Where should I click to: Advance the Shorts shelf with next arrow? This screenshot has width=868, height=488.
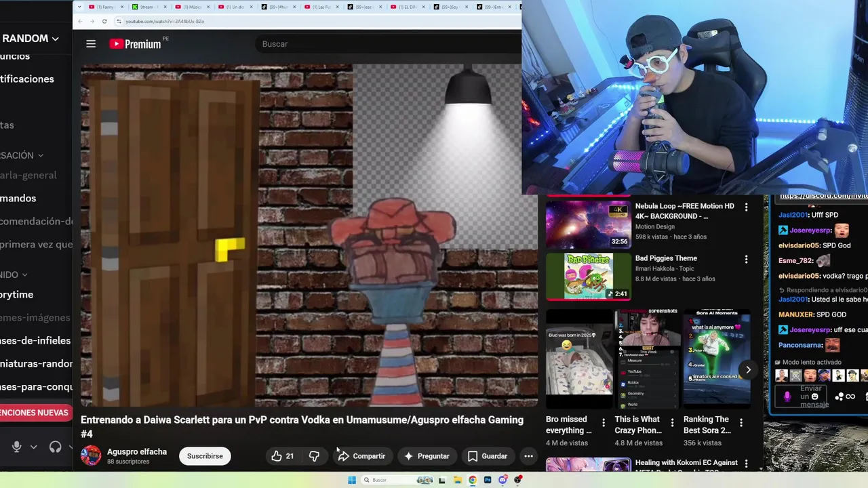tap(748, 370)
